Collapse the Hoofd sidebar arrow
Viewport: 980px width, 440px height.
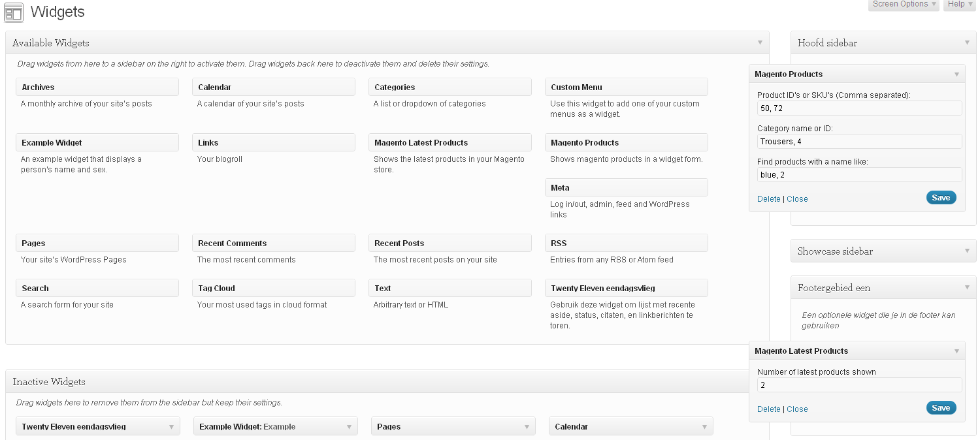pyautogui.click(x=967, y=42)
